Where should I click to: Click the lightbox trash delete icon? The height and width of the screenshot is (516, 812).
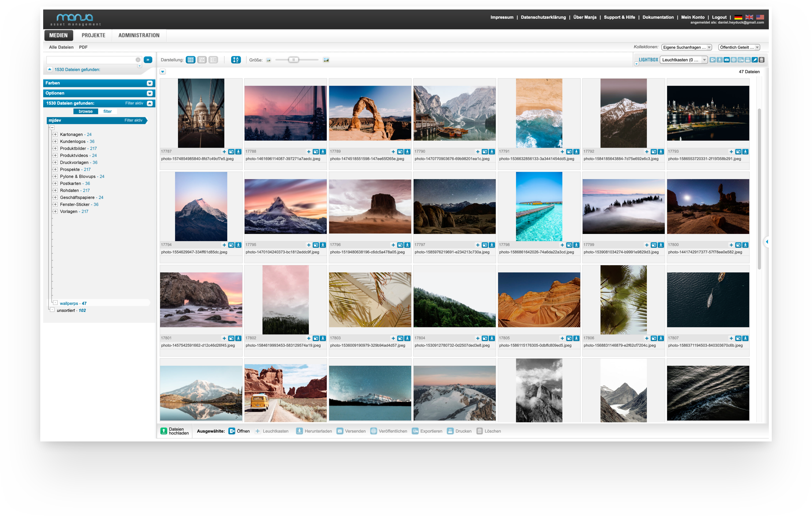coord(762,60)
